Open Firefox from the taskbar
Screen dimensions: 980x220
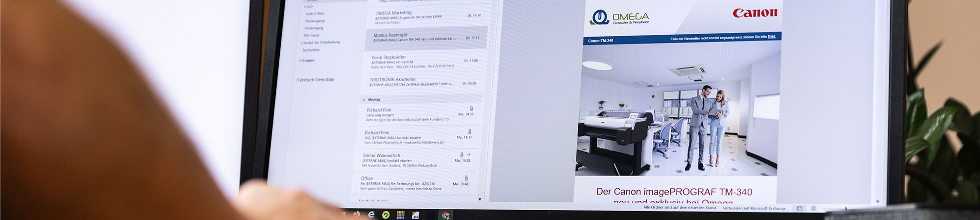coord(356,214)
